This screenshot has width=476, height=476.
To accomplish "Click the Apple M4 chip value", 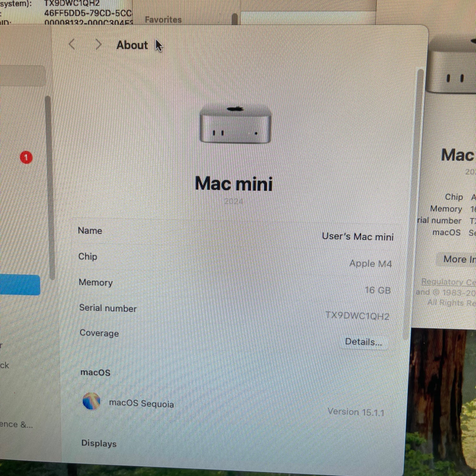I will (x=371, y=264).
